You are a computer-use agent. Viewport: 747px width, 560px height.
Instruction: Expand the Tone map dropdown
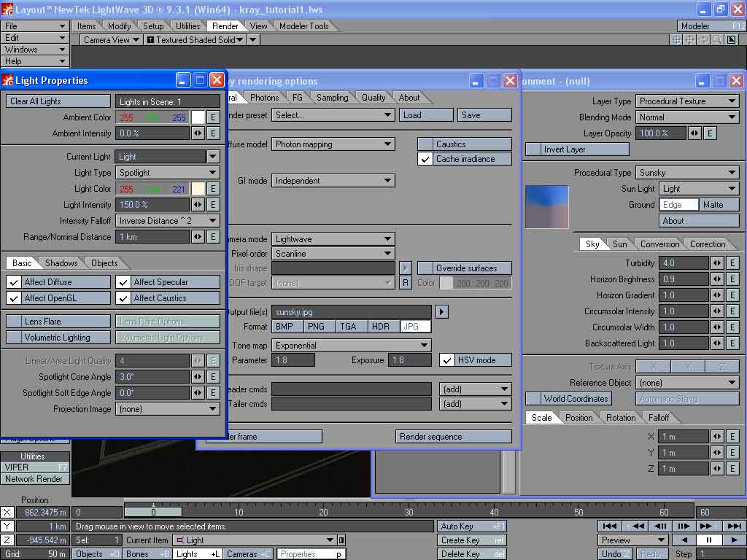pyautogui.click(x=352, y=346)
